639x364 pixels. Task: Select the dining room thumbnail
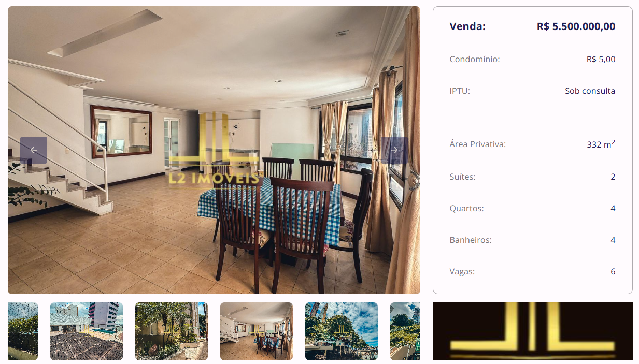click(x=257, y=331)
